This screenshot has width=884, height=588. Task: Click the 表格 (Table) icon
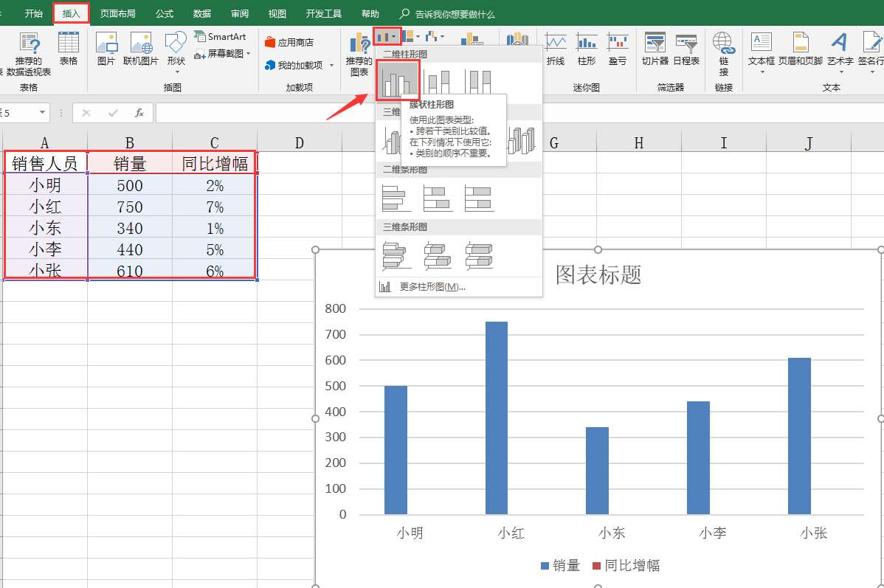(68, 43)
